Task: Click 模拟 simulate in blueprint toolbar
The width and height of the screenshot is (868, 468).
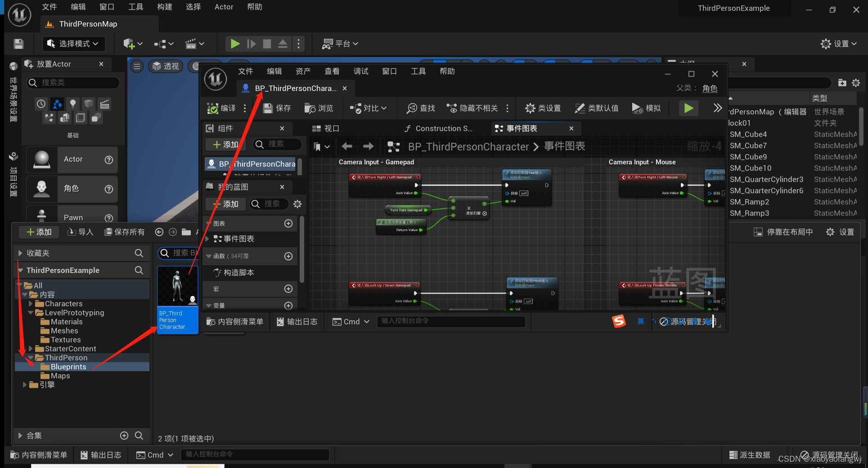Action: coord(646,108)
